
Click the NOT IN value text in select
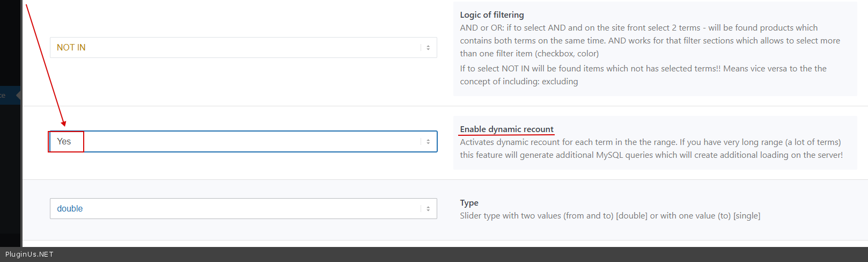(x=71, y=48)
